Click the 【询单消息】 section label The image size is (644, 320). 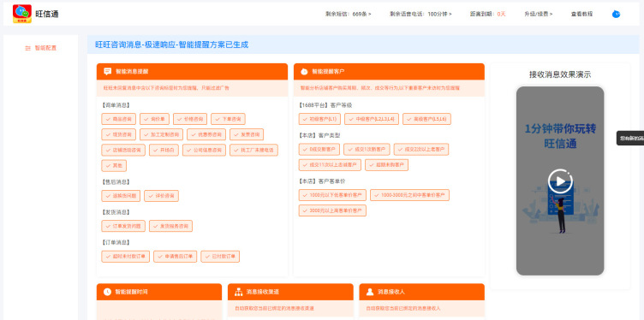click(x=115, y=105)
